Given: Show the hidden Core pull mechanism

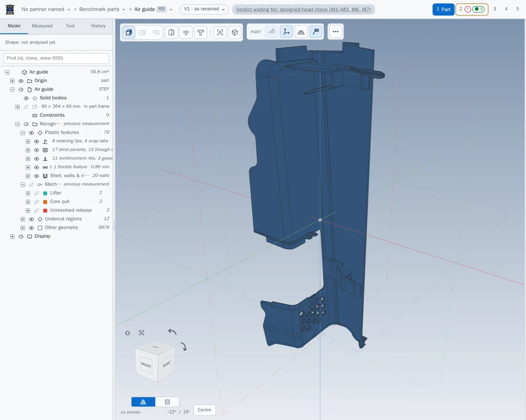Looking at the screenshot, I should click(x=36, y=202).
